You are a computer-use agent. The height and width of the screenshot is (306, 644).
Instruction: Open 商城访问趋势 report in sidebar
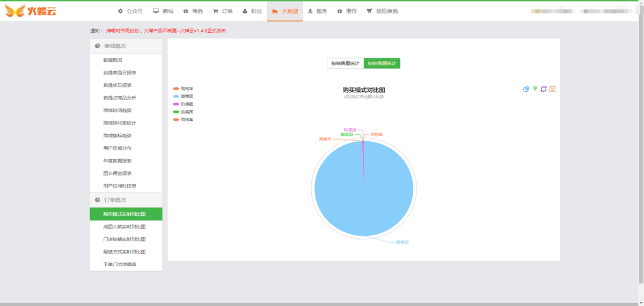117,111
